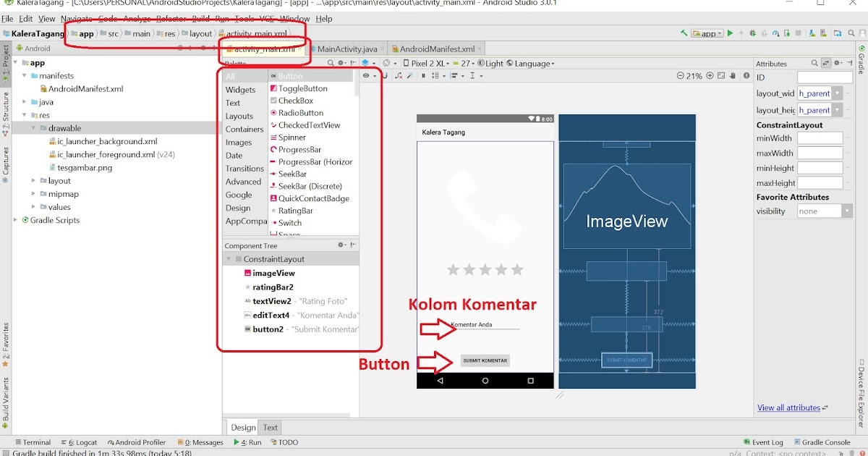Screen dimensions: 868x456
Task: Click the View all attributes link
Action: point(788,408)
